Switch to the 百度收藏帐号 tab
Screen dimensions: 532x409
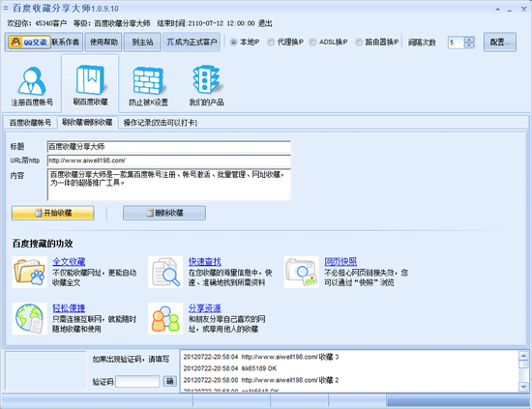click(30, 123)
